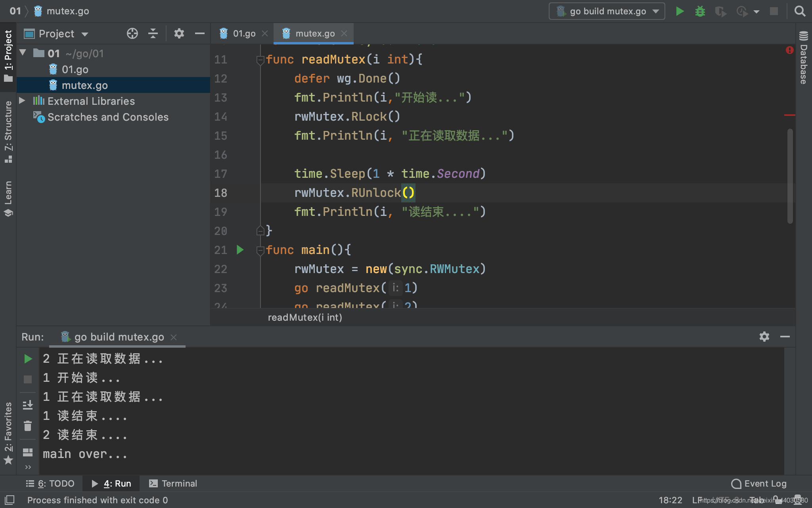Open Scratches and Consoles node

coord(108,117)
